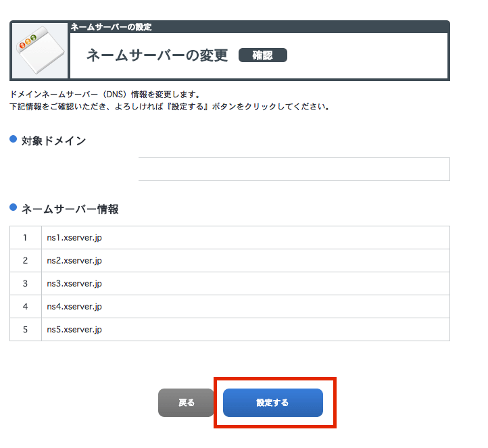Click row number 5 in nameserver table
Screen dimensions: 488x448
coord(25,330)
